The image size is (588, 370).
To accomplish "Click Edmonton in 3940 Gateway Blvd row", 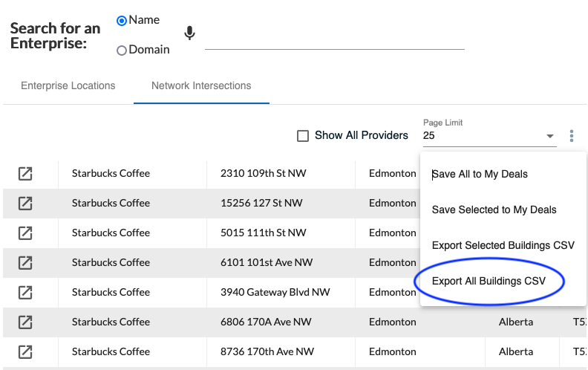I will (393, 292).
